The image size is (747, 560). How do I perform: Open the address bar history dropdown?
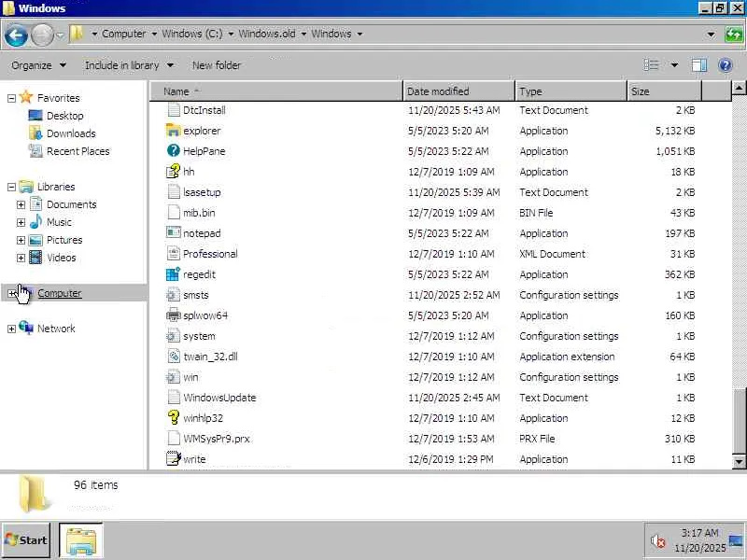point(711,35)
